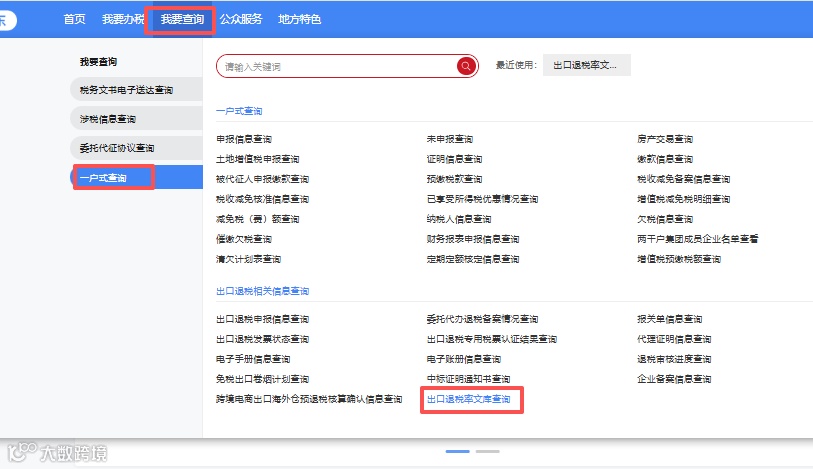Open 跨境电商出口海外仓预退税核算确认信息查询 link

click(309, 399)
